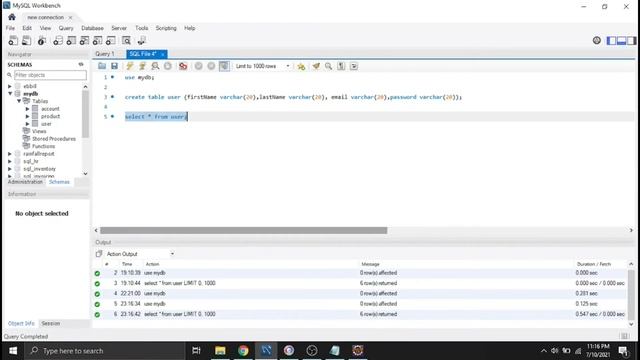Create new function toolbar icon

click(x=110, y=40)
